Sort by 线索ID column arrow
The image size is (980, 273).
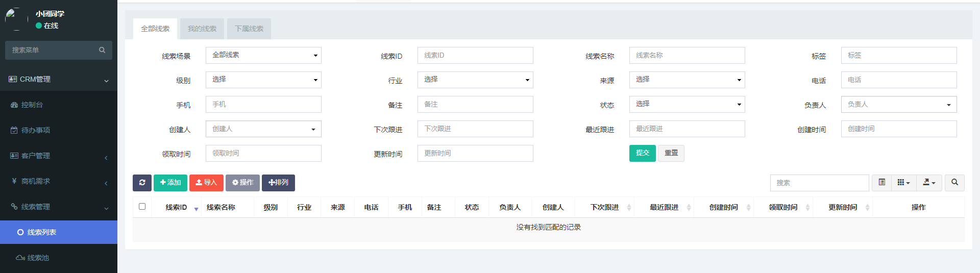coord(197,209)
